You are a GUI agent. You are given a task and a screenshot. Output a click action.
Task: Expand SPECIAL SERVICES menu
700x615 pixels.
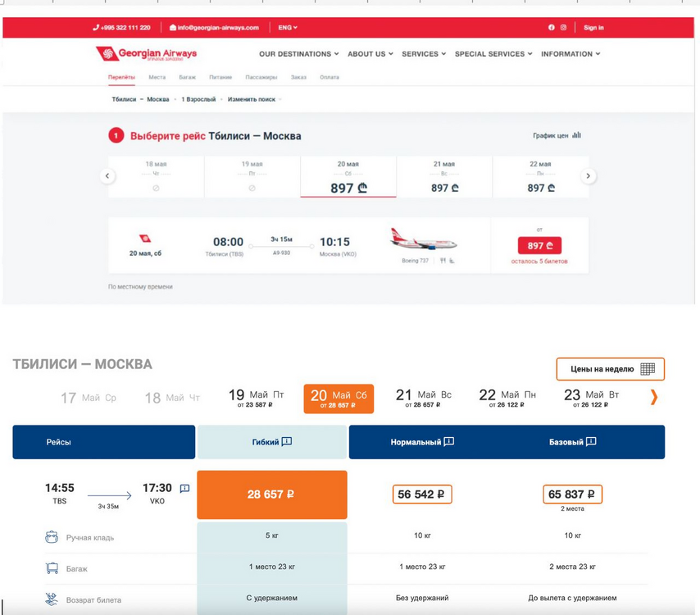coord(493,53)
